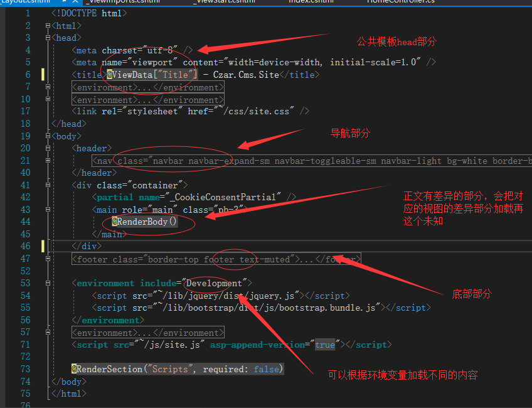Click the @RenderBody() call on line 44

tap(144, 222)
